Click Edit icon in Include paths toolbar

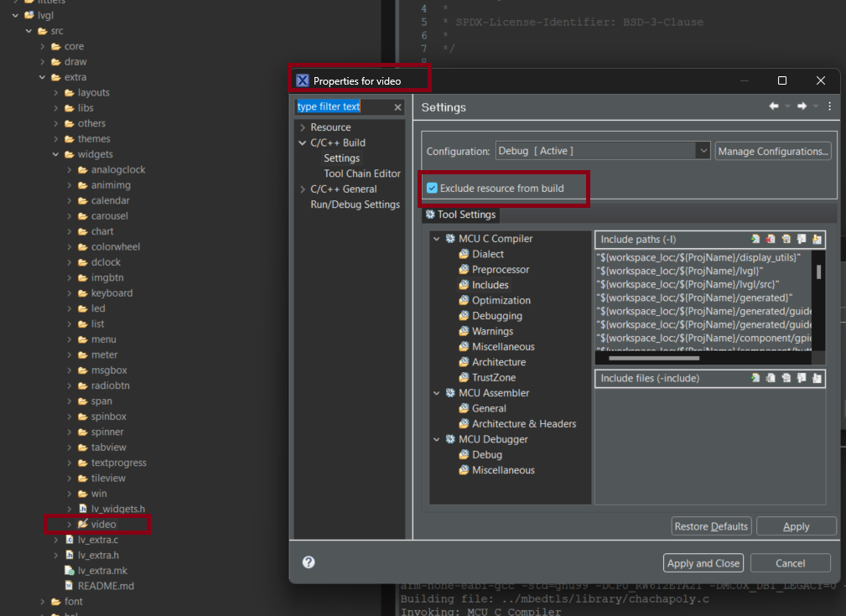coord(786,240)
